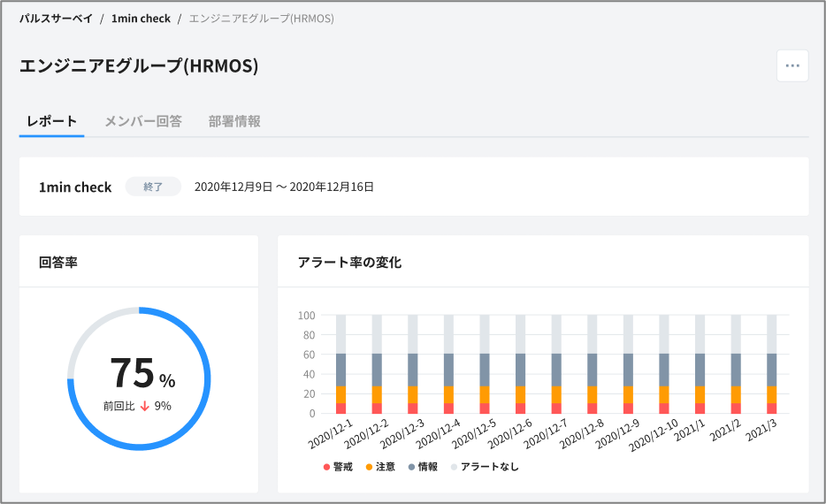This screenshot has height=504, width=826.
Task: Click the アラート率の変化 panel title
Action: click(x=349, y=262)
